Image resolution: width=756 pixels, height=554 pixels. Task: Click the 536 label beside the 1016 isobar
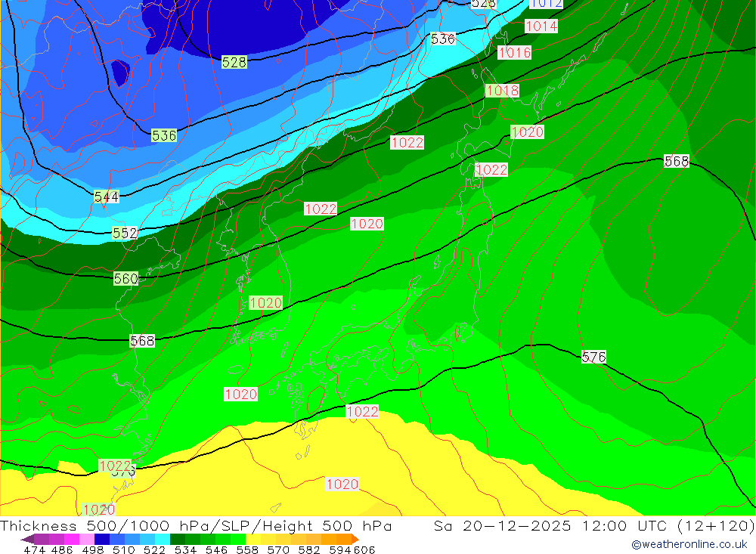(442, 39)
